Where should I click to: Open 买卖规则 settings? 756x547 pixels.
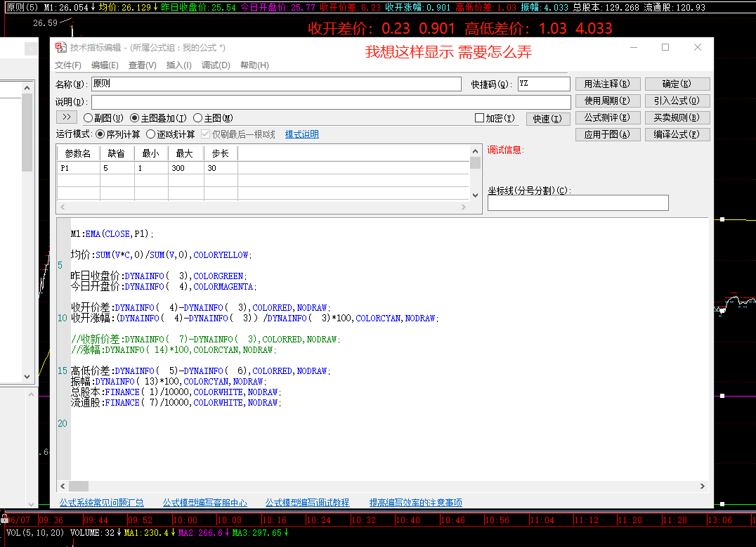(x=677, y=117)
